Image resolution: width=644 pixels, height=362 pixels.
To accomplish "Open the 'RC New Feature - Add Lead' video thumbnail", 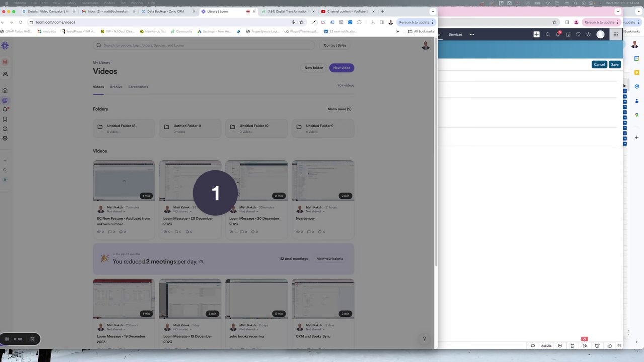I will (124, 181).
